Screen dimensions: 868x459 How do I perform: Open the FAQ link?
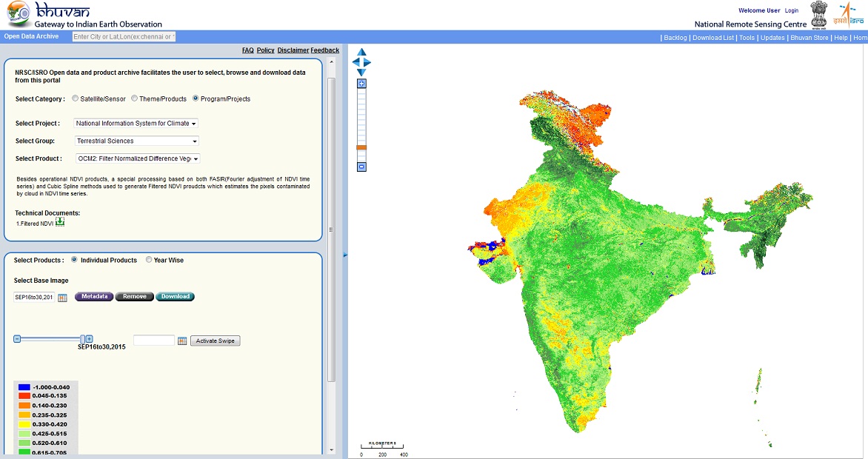[x=248, y=50]
